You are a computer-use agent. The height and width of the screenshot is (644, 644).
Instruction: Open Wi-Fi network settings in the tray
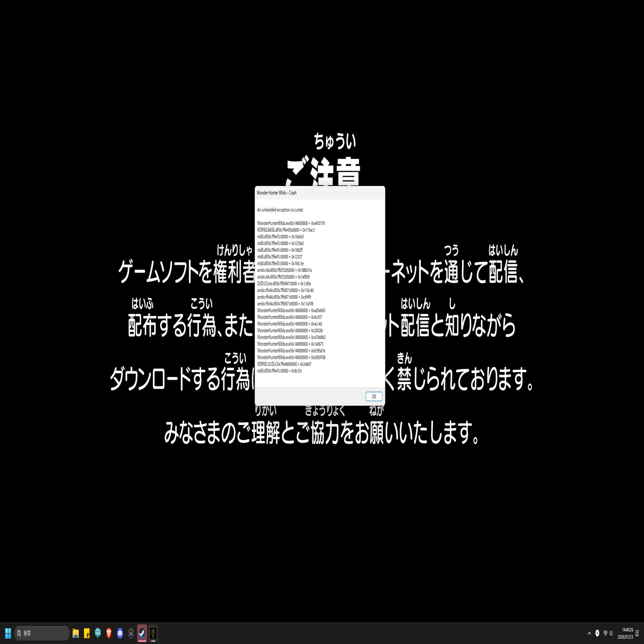point(605,633)
